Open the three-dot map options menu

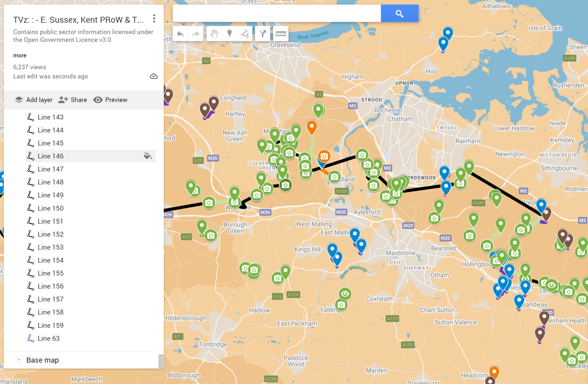pos(154,19)
